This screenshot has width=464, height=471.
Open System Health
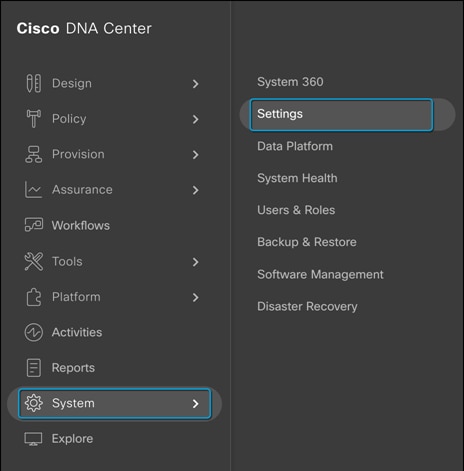pos(297,178)
